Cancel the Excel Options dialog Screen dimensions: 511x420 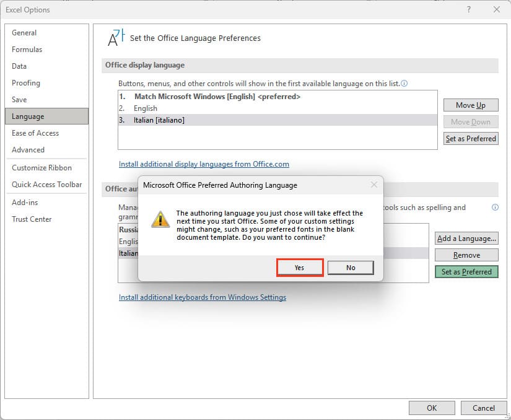point(484,408)
